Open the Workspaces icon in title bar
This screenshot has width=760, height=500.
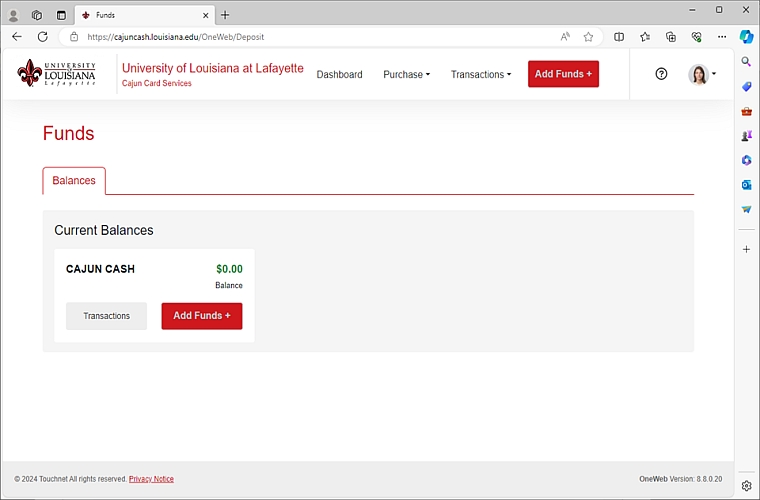37,16
